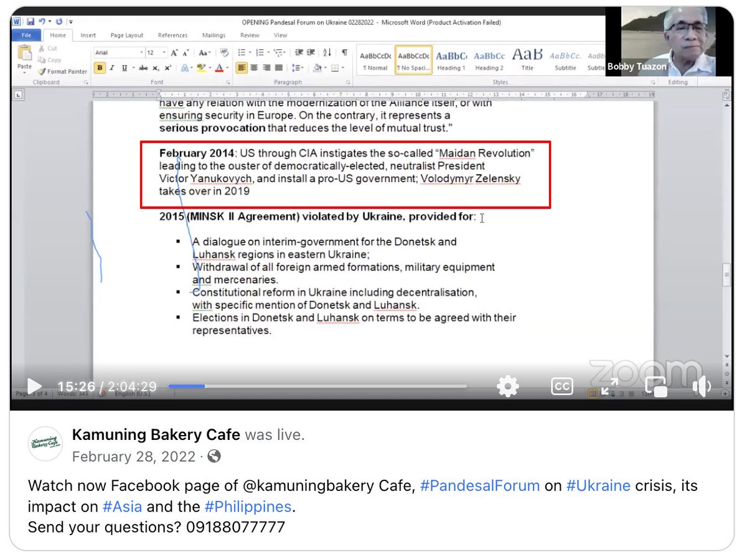
Task: Switch to the Review tab
Action: [x=250, y=35]
